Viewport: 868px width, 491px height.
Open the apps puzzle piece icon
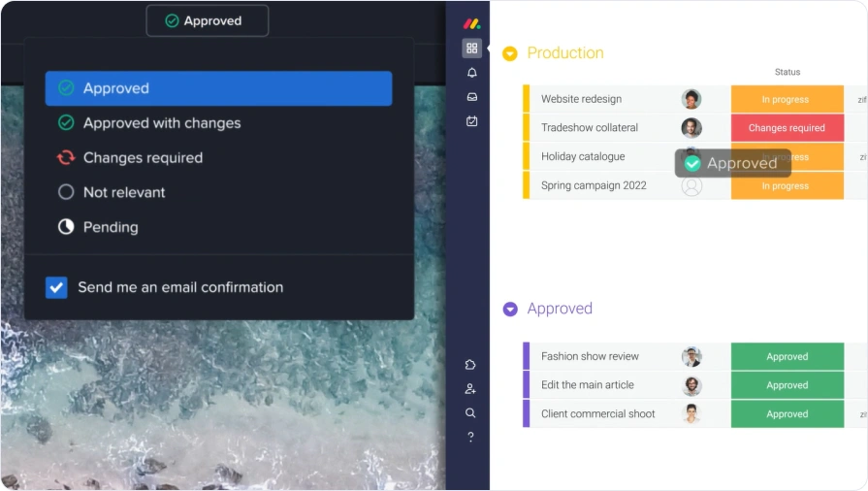[x=470, y=365]
